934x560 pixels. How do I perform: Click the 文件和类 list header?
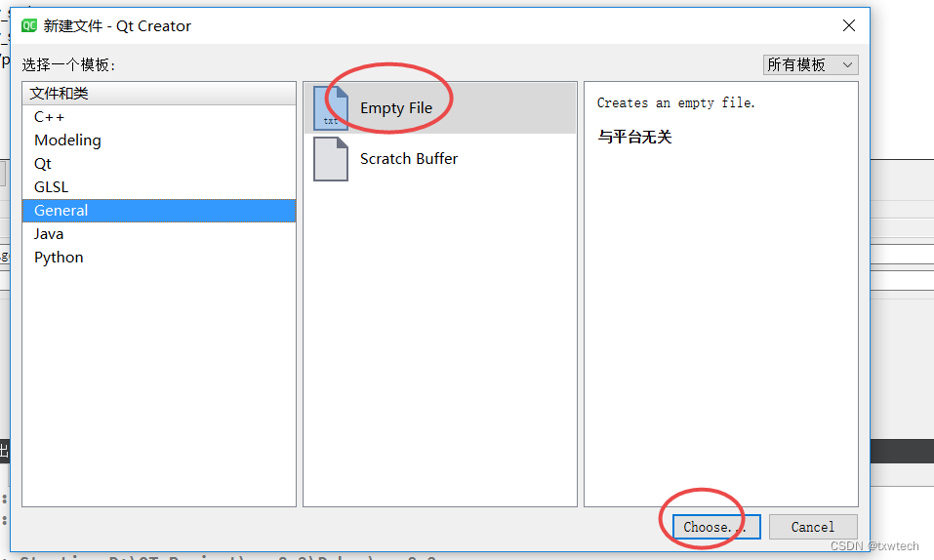point(159,94)
